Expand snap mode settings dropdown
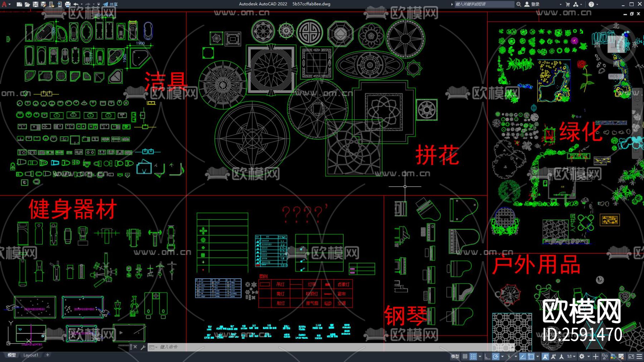Screen dimensions: 644x362 480,356
